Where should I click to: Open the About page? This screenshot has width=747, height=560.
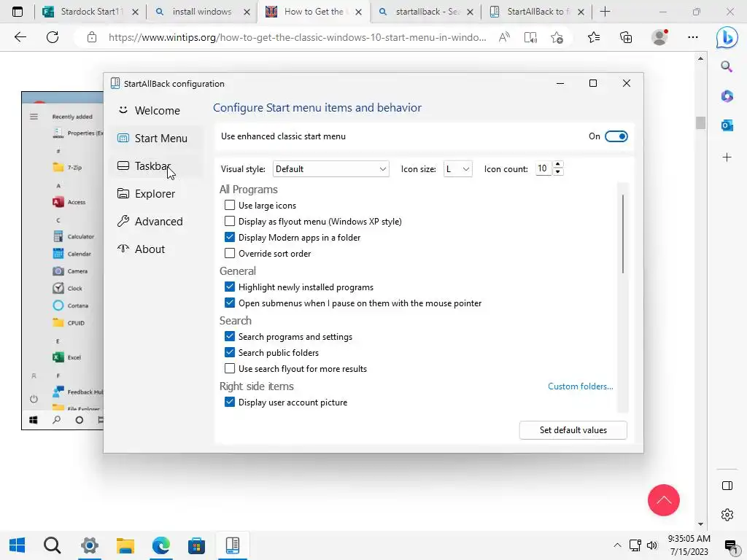142,249
